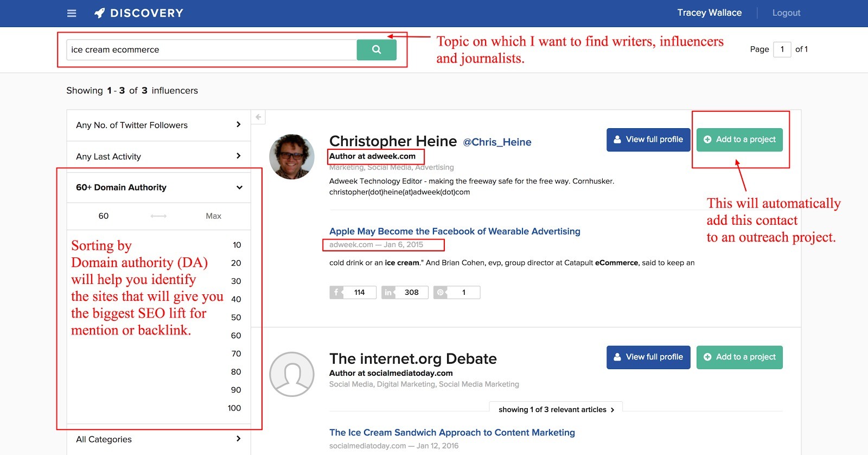Show more relevant articles chevron
This screenshot has width=868, height=455.
click(612, 410)
